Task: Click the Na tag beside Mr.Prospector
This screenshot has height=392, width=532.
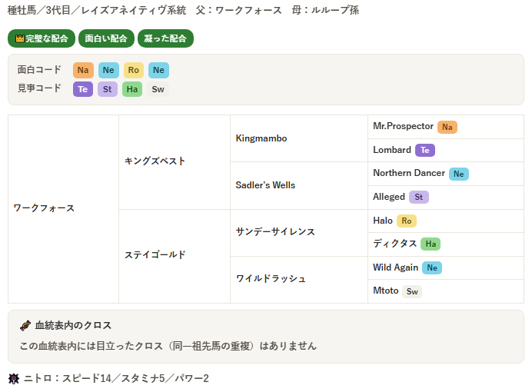Action: (x=447, y=127)
